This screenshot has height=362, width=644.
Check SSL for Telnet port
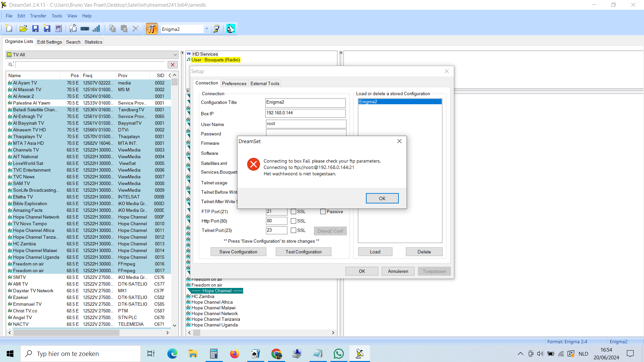[x=293, y=230]
